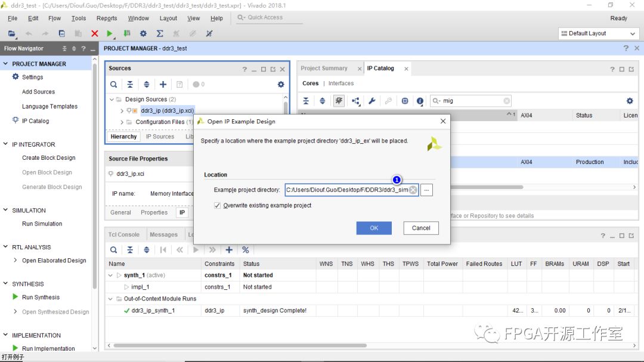Clear the example project directory field
Viewport: 644px width, 362px height.
click(x=413, y=190)
